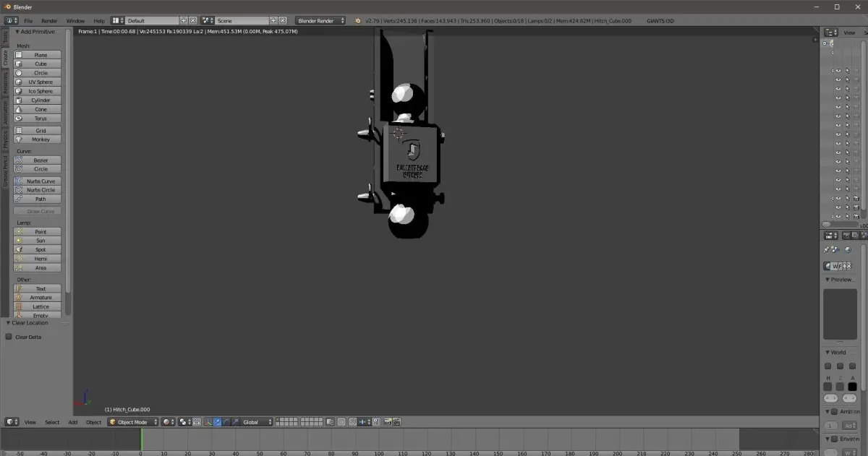Open the GIANTS I3D menu

pos(660,21)
